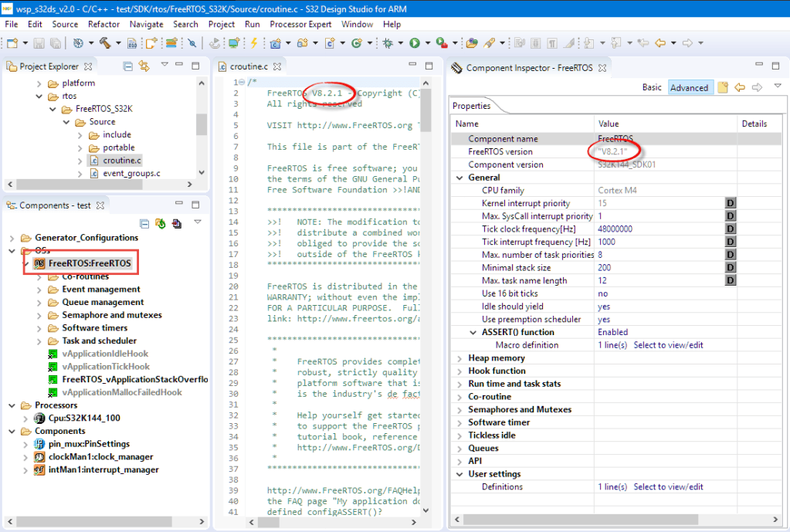Viewport: 790px width, 532px height.
Task: Switch Component Inspector to Advanced view
Action: pyautogui.click(x=690, y=88)
